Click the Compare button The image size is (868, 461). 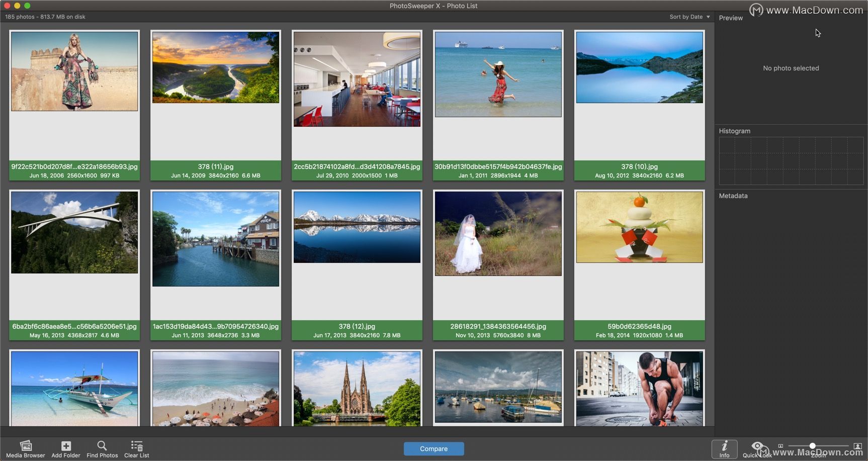pyautogui.click(x=433, y=448)
